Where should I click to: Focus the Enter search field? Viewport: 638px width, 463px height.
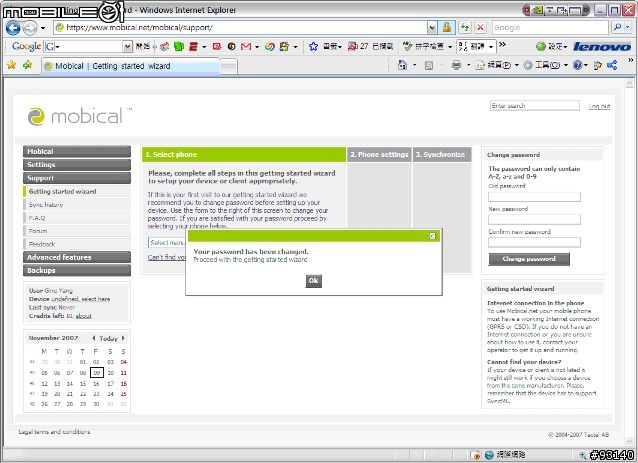(x=535, y=106)
